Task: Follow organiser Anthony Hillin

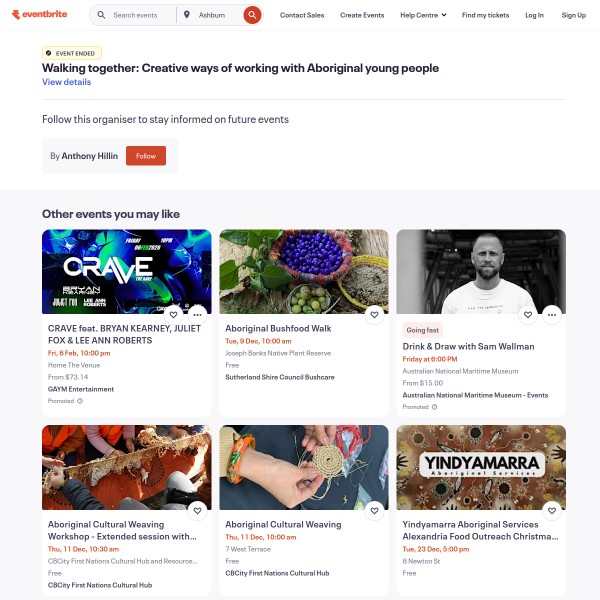Action: tap(146, 156)
